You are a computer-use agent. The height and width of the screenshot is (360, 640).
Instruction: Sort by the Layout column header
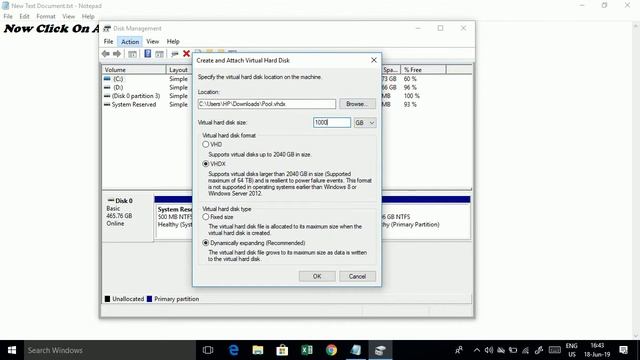179,70
